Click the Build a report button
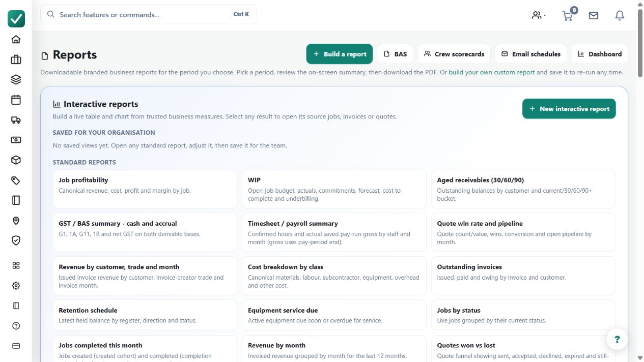The image size is (644, 362). 340,54
